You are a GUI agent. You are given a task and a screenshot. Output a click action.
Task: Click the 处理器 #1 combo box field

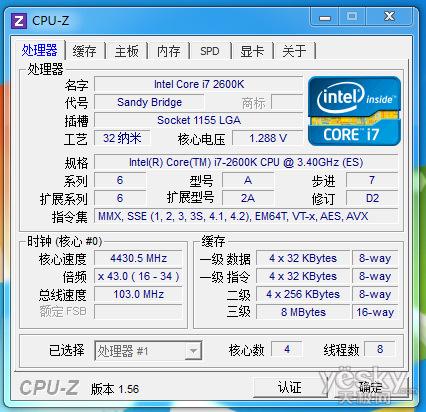click(148, 351)
